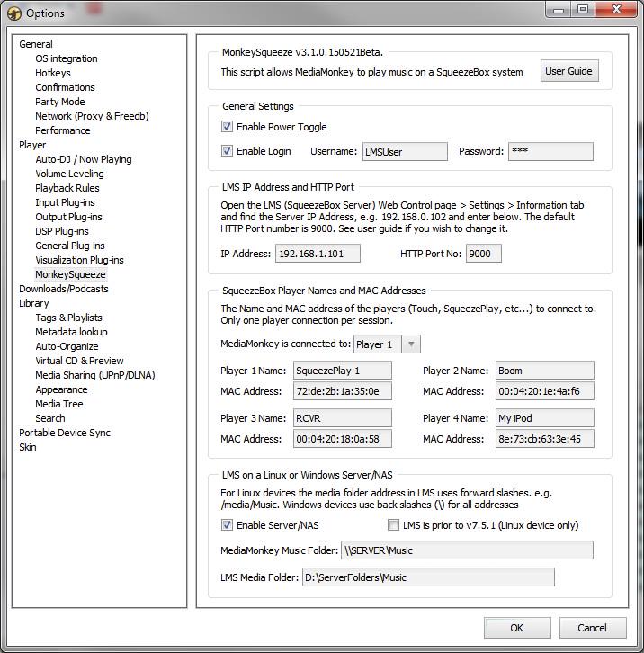This screenshot has height=653, width=644.
Task: Select the General category
Action: pyautogui.click(x=36, y=44)
